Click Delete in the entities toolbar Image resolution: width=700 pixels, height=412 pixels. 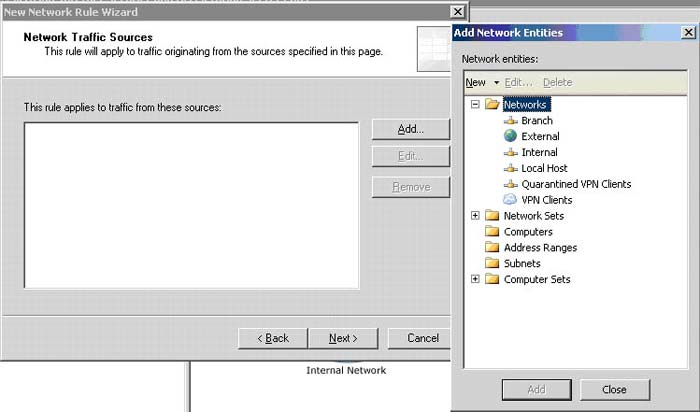(558, 83)
